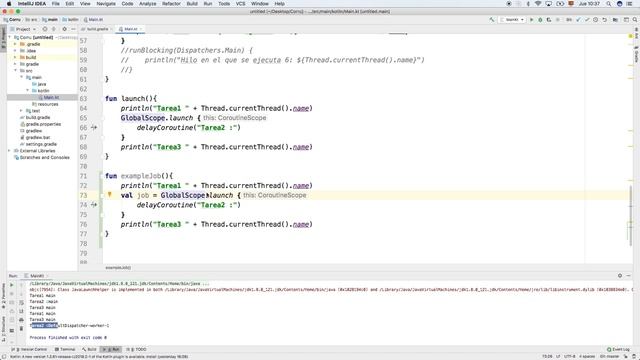Open the Terminal tool window
640x360 pixels.
[65, 349]
